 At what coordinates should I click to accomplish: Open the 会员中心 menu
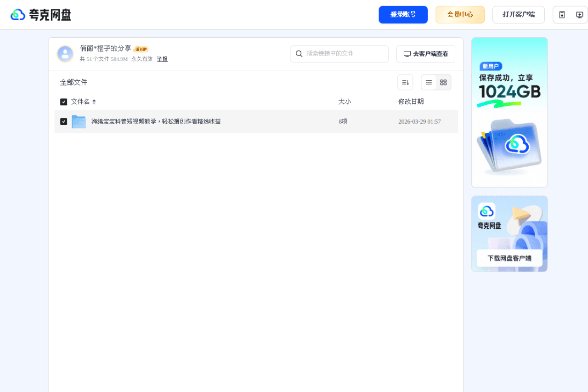[x=460, y=14]
